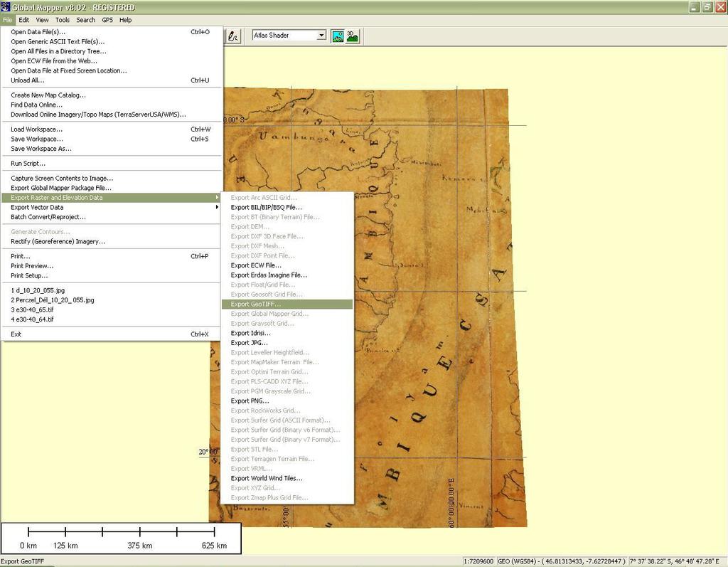Screen dimensions: 728x567
Task: Choose Download Online Imagery/Topo Maps
Action: click(111, 115)
